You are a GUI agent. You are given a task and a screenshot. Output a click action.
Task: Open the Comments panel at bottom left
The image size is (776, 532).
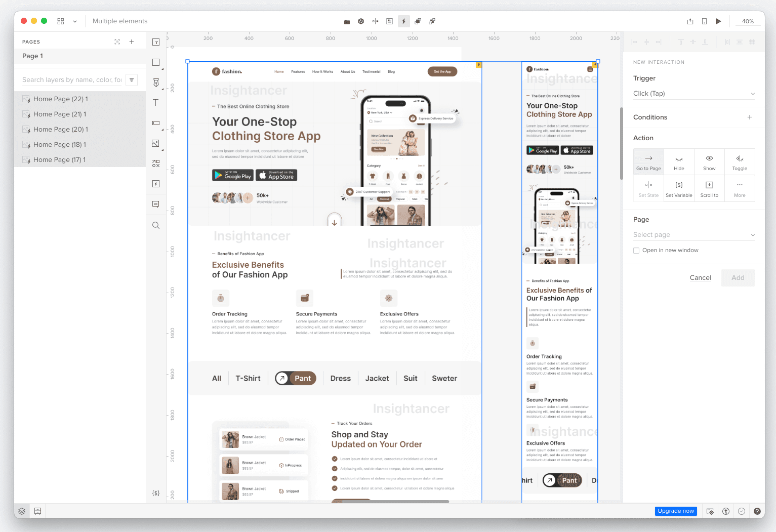[37, 511]
